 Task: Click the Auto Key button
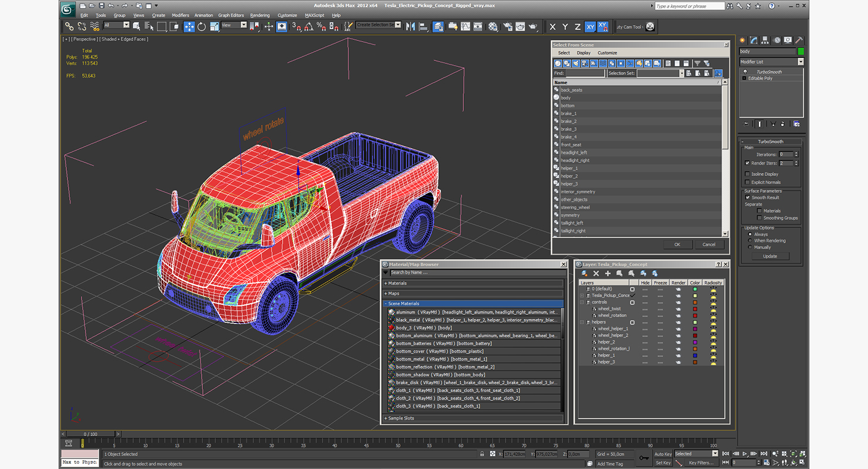(x=663, y=454)
